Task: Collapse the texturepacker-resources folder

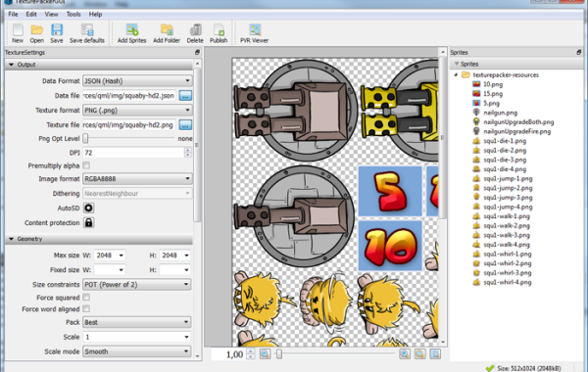Action: [x=456, y=75]
